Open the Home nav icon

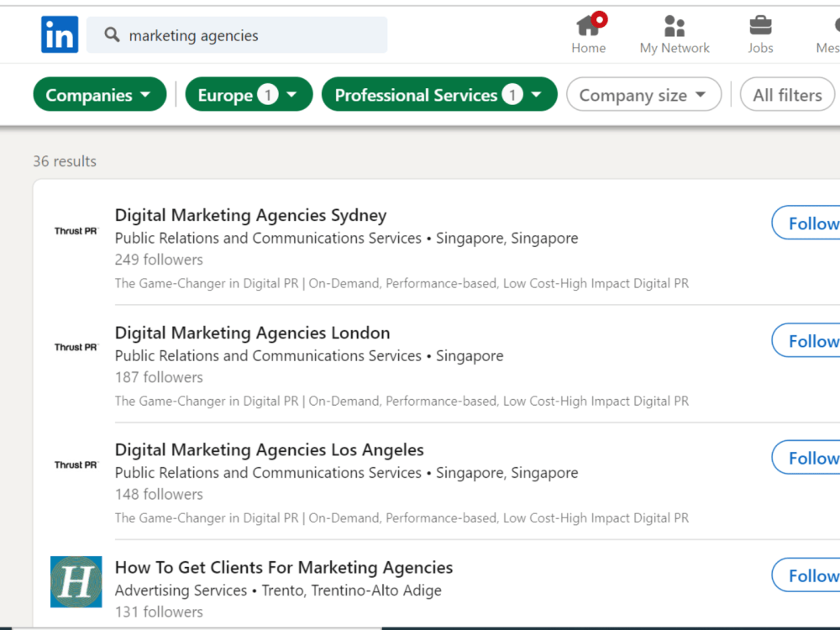click(x=588, y=34)
